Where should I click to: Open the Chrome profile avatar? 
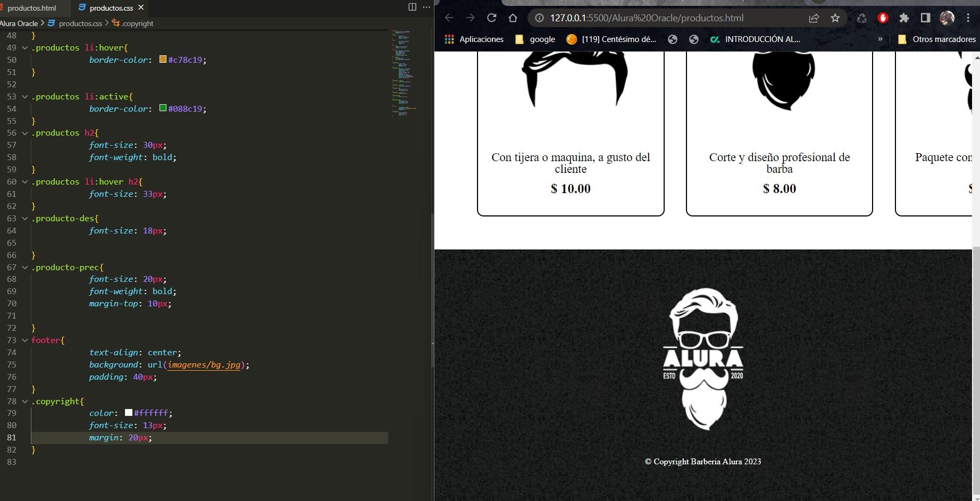click(947, 18)
